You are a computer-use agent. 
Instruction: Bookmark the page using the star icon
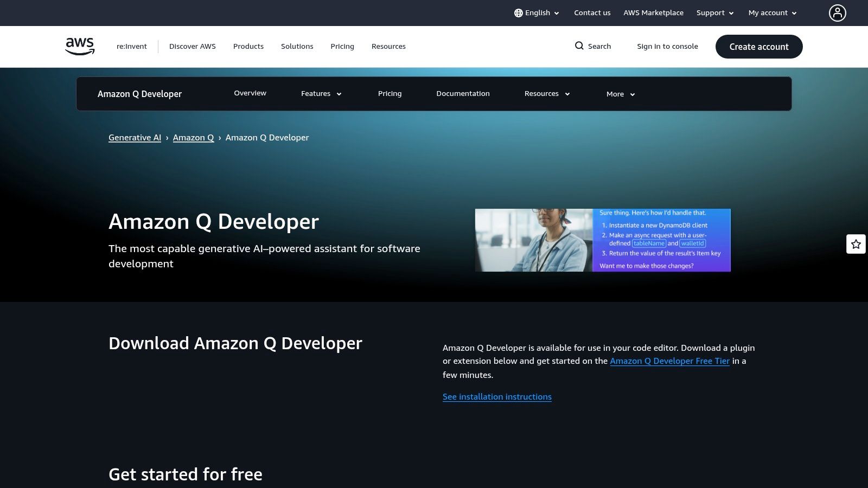856,244
